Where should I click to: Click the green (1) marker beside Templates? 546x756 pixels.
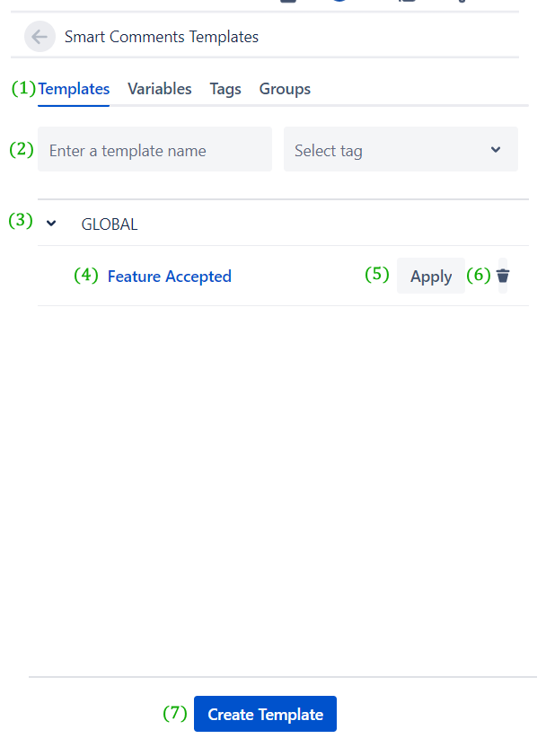22,89
